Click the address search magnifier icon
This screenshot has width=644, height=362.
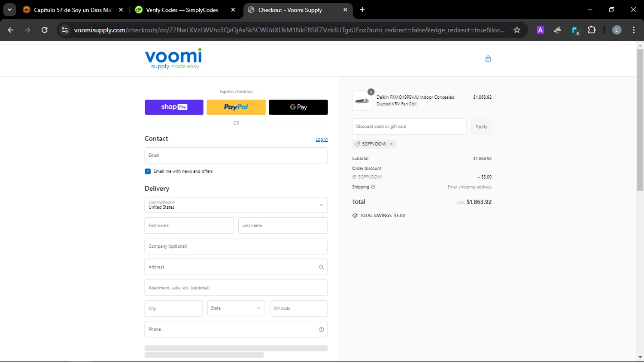click(321, 267)
